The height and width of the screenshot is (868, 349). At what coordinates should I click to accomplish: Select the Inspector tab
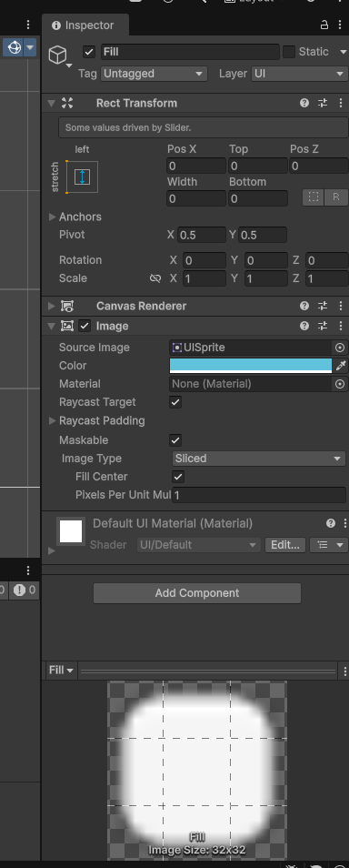[85, 25]
